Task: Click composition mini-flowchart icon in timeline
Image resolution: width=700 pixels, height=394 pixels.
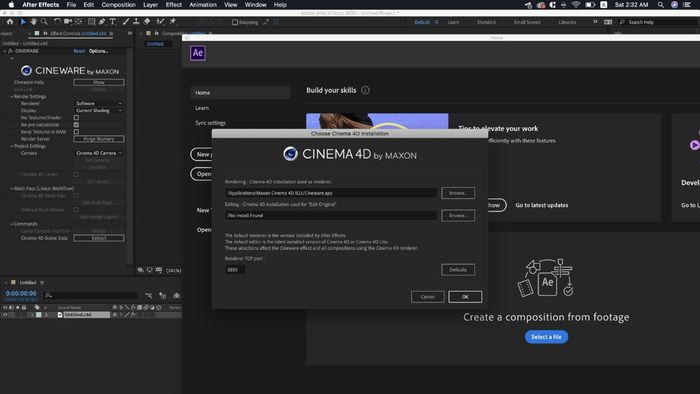Action: pos(149,295)
